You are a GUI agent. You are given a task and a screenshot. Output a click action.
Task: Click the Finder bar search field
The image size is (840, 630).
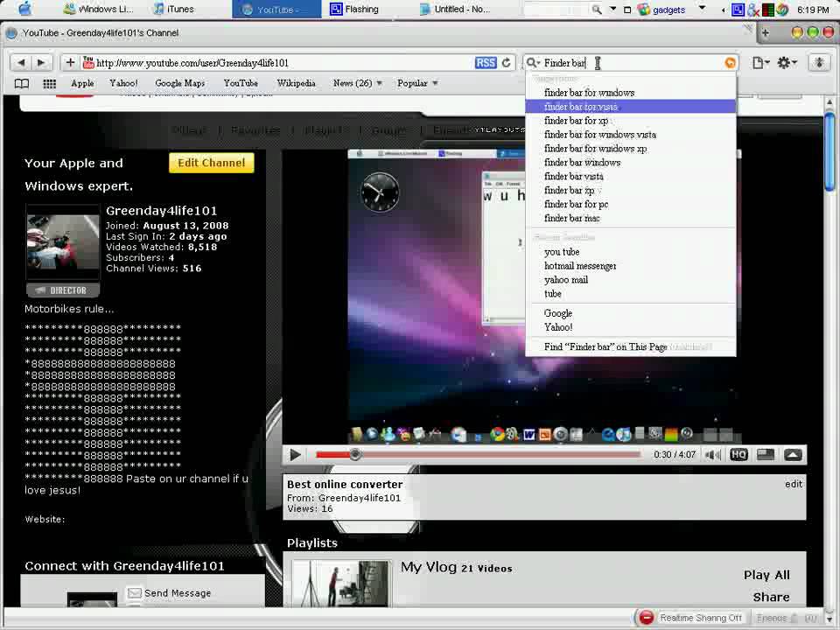click(x=632, y=63)
